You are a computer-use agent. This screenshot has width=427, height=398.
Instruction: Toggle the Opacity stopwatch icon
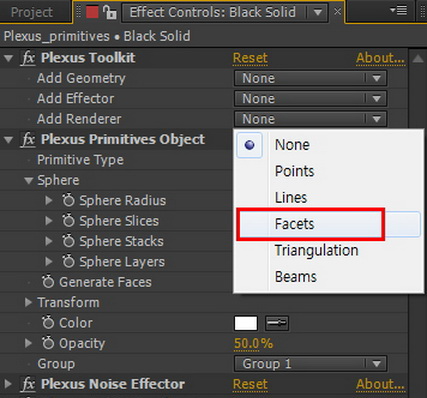[48, 343]
